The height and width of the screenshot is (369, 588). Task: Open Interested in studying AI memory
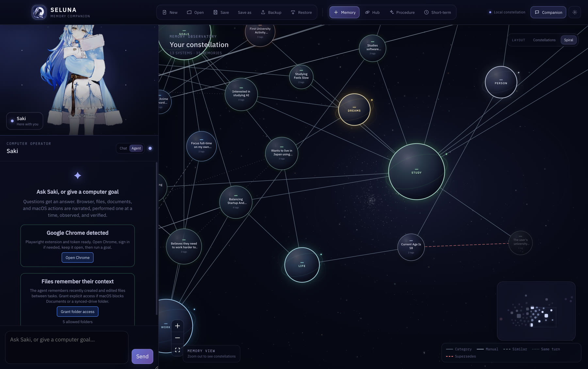pos(241,94)
